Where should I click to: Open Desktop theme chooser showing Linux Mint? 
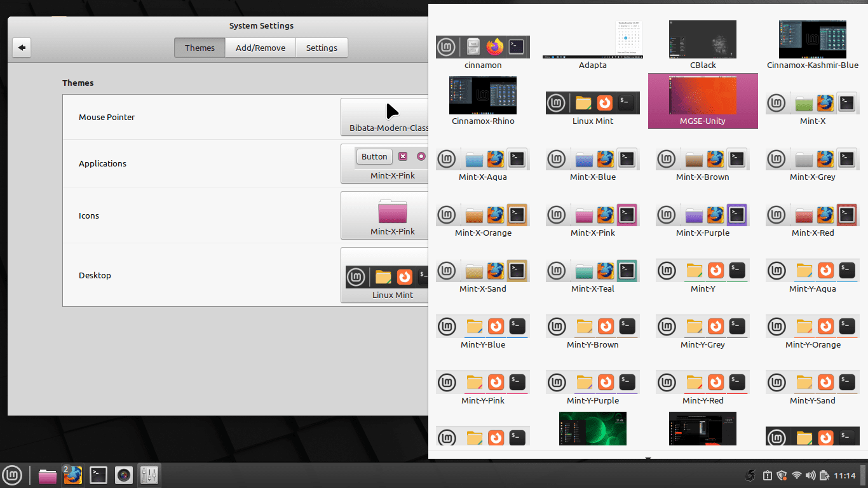[385, 275]
